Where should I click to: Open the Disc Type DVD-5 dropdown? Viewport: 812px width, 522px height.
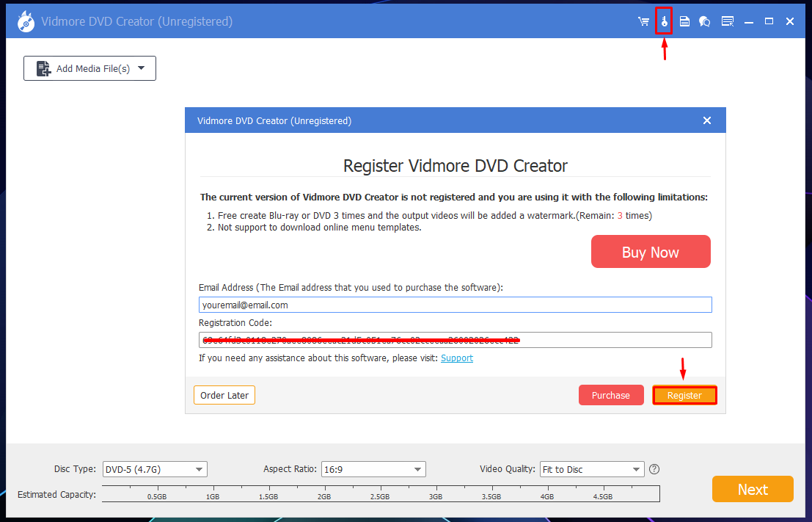pyautogui.click(x=155, y=469)
